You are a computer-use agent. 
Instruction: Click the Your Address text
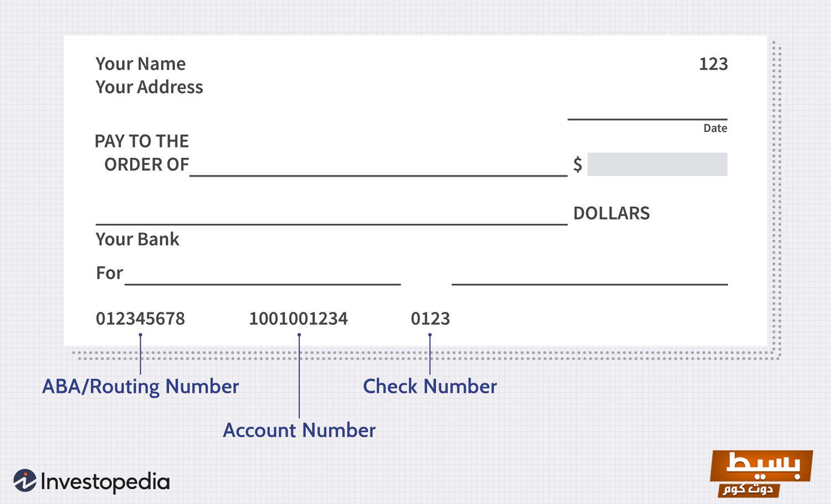pyautogui.click(x=149, y=87)
